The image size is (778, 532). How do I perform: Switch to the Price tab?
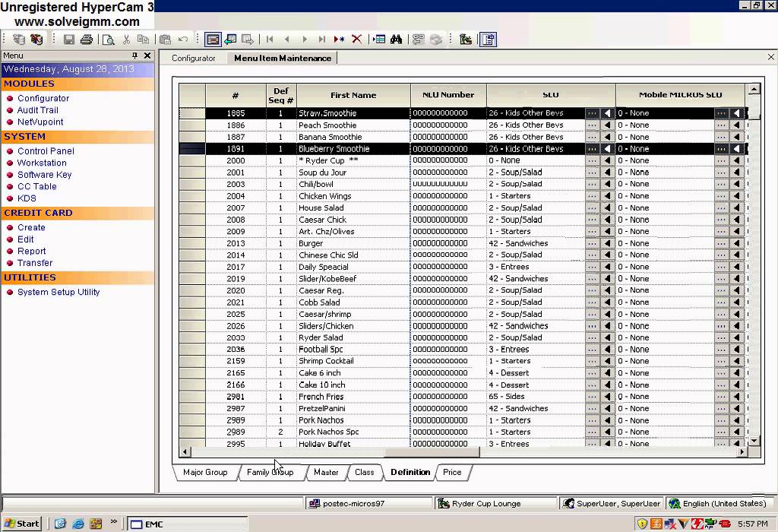point(452,472)
